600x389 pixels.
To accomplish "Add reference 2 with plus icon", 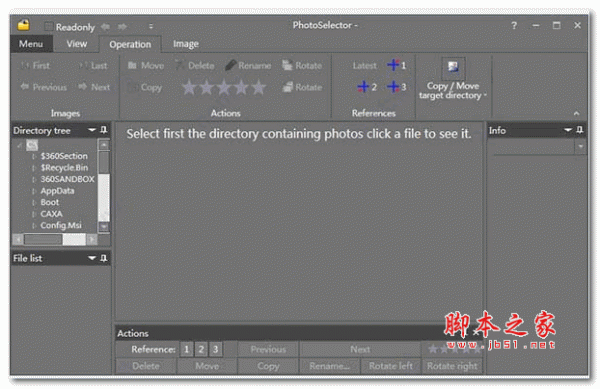I will pyautogui.click(x=367, y=87).
